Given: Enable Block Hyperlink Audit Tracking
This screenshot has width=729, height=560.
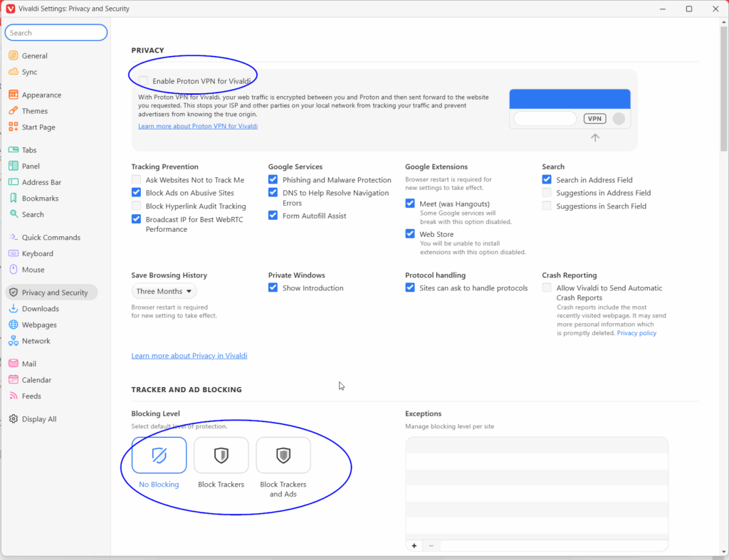Looking at the screenshot, I should pos(136,206).
